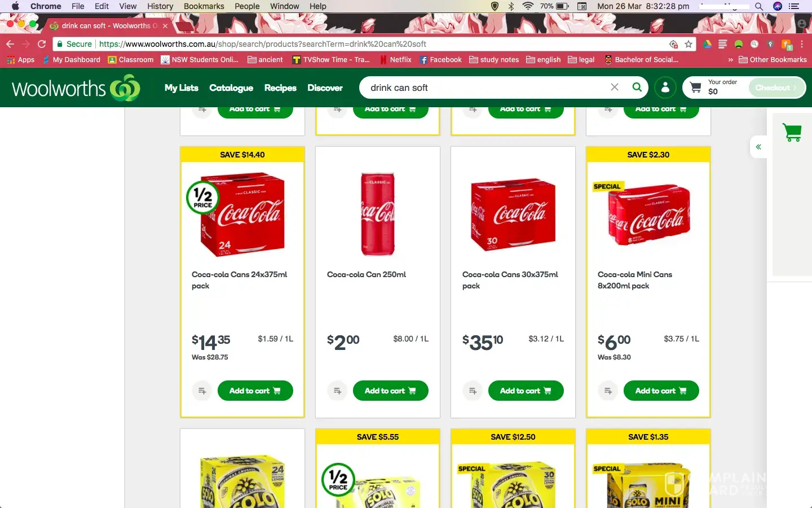
Task: Open the Catalogue menu
Action: [x=231, y=88]
